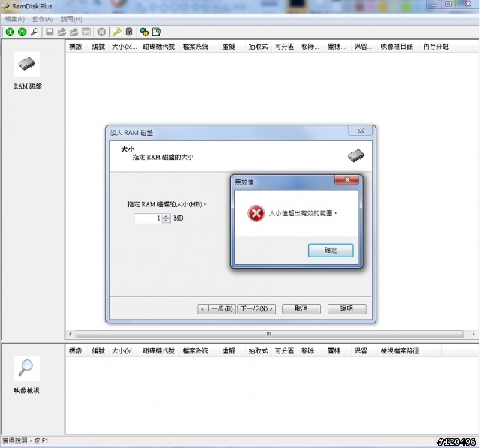The width and height of the screenshot is (480, 448).
Task: Click the 磁碟機代號 column header in the RAM disk list
Action: tap(158, 47)
